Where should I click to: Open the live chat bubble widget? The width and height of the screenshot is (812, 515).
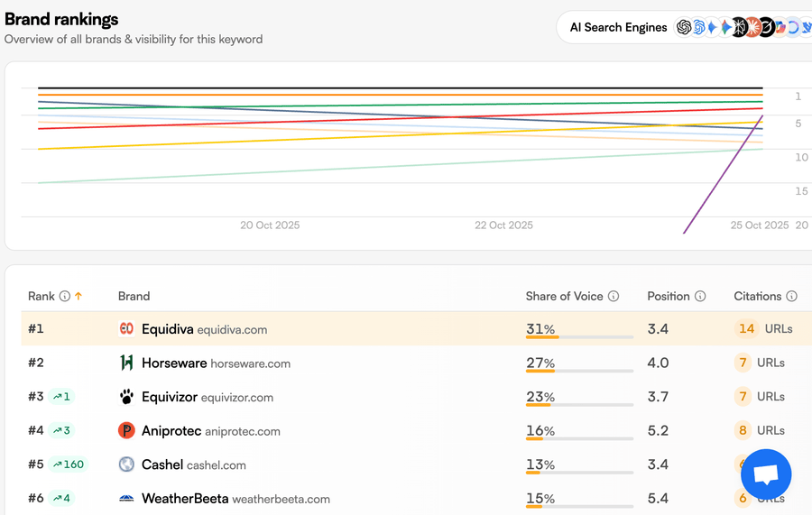coord(765,474)
